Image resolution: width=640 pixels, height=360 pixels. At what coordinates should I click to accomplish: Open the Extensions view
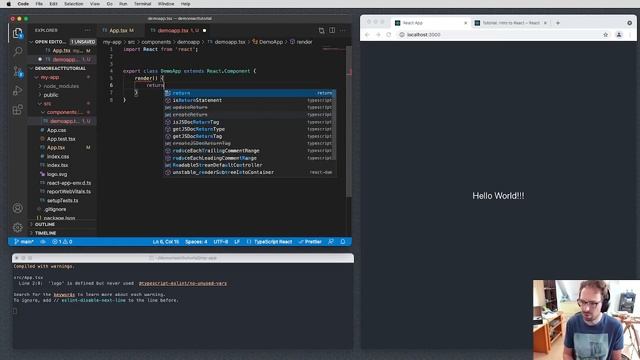[x=18, y=109]
